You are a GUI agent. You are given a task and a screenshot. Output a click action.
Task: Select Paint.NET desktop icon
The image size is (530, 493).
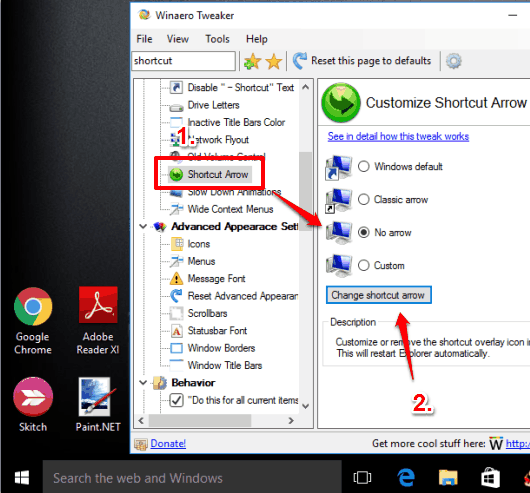97,397
